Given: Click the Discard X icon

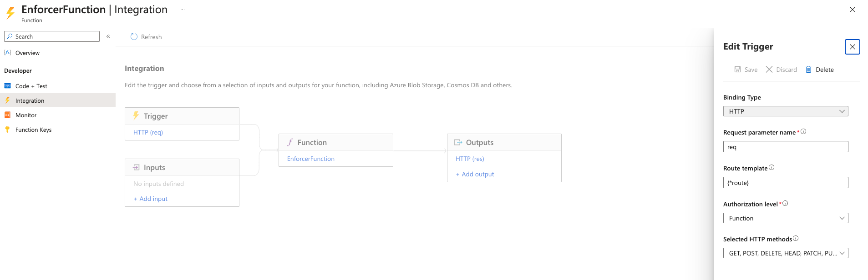Looking at the screenshot, I should (769, 70).
